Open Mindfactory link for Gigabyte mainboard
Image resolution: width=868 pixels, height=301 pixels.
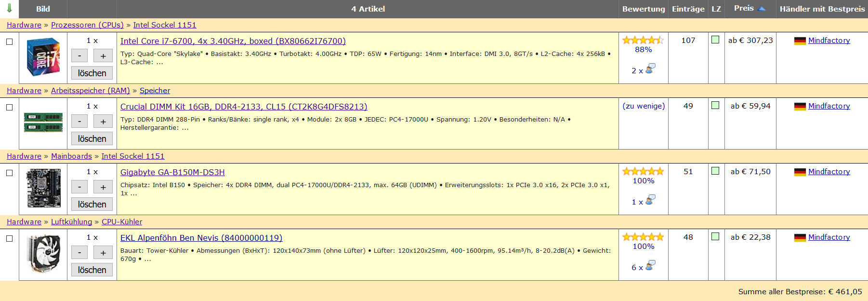pos(829,172)
